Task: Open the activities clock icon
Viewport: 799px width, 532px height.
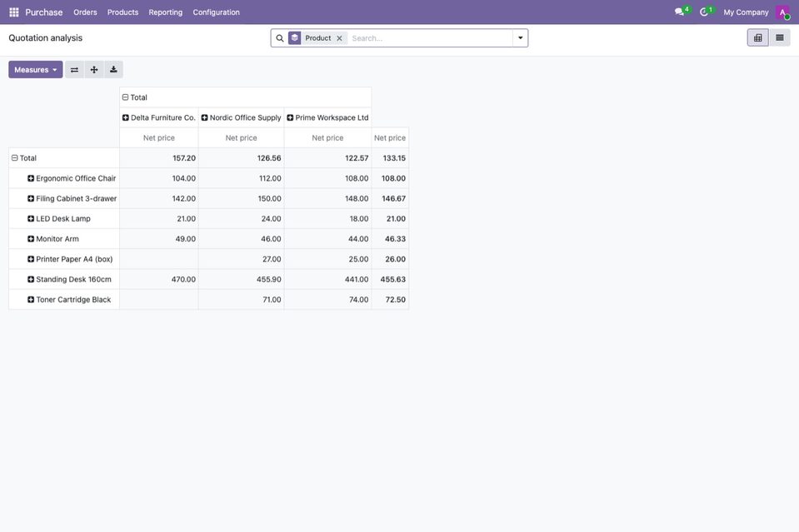Action: [704, 12]
